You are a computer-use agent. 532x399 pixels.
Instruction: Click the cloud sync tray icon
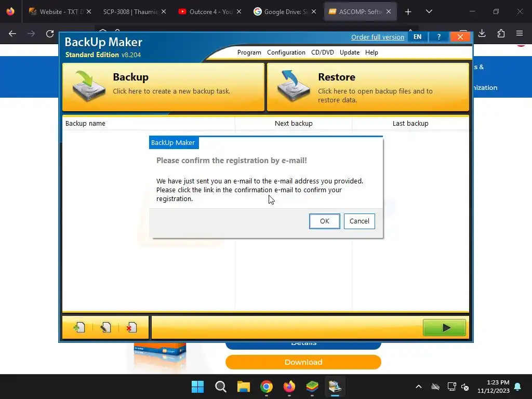point(435,387)
